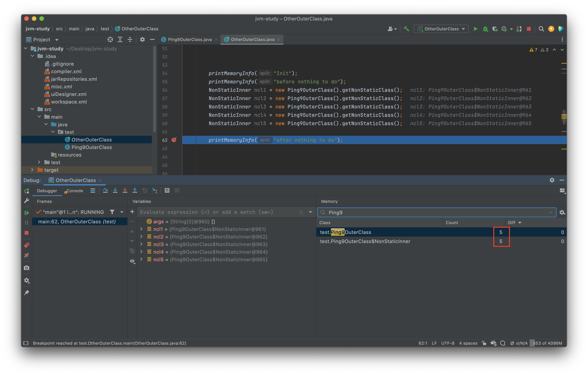This screenshot has width=588, height=375.
Task: Select Ping9OuterClass file in project tree
Action: point(91,147)
